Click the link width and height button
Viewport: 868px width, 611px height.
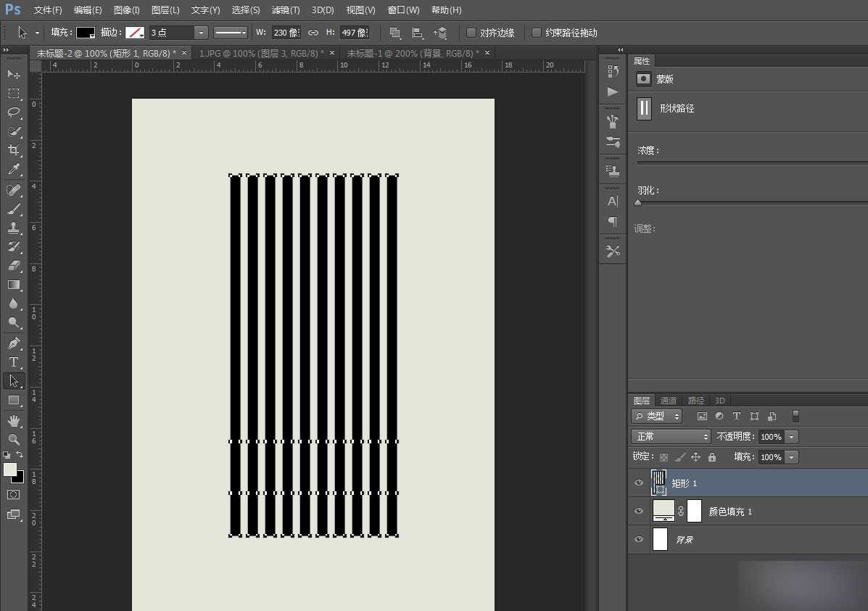click(313, 33)
